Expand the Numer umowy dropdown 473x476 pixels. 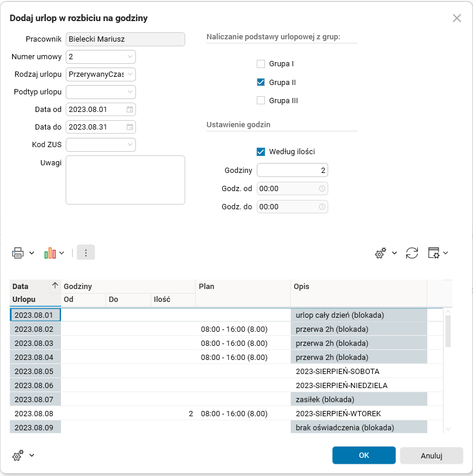pyautogui.click(x=130, y=57)
